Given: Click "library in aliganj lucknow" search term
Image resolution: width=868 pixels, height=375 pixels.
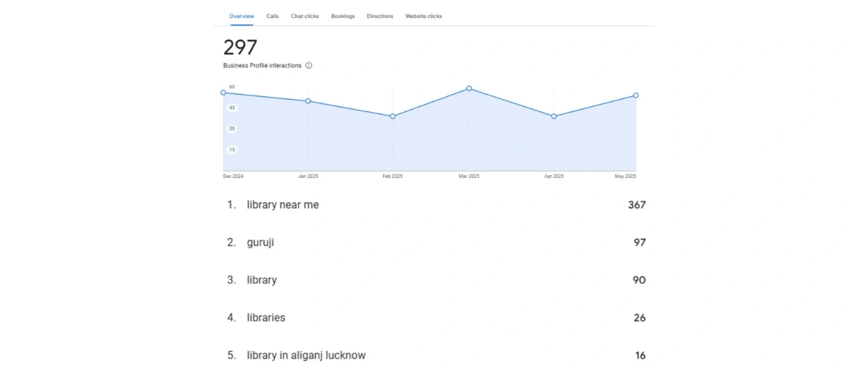Looking at the screenshot, I should point(306,355).
